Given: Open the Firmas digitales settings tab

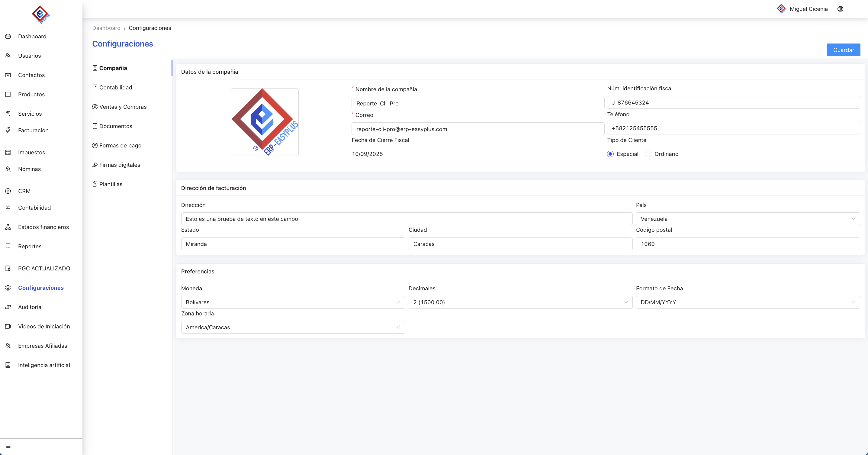Looking at the screenshot, I should [119, 165].
